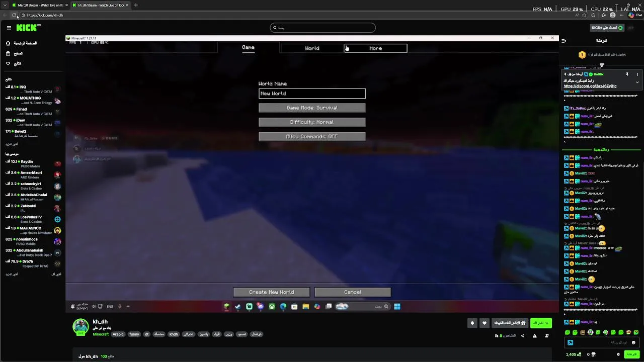Open Fahad channel in sidebar
The height and width of the screenshot is (362, 644).
click(x=33, y=111)
